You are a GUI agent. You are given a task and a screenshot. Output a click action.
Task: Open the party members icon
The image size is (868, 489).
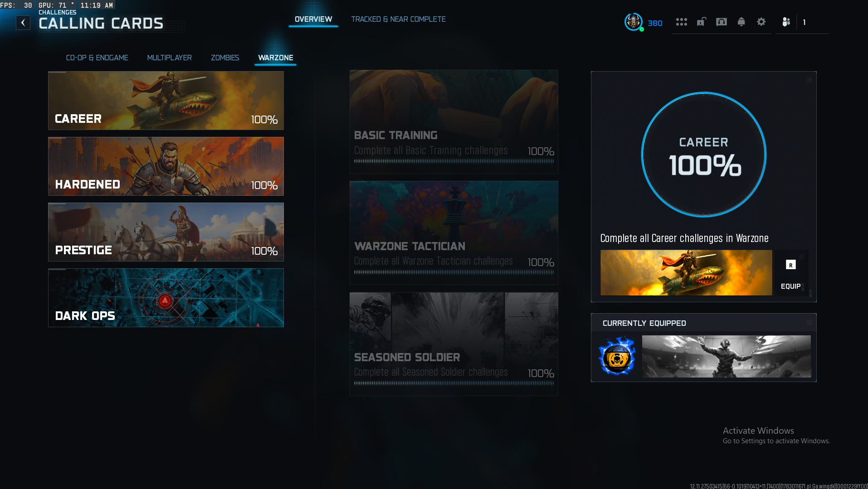[x=786, y=22]
